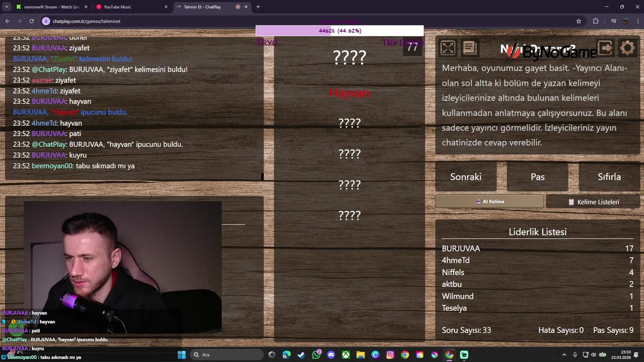Click the Soru Sayısı: 33 counter
This screenshot has width=644, height=362.
(466, 330)
